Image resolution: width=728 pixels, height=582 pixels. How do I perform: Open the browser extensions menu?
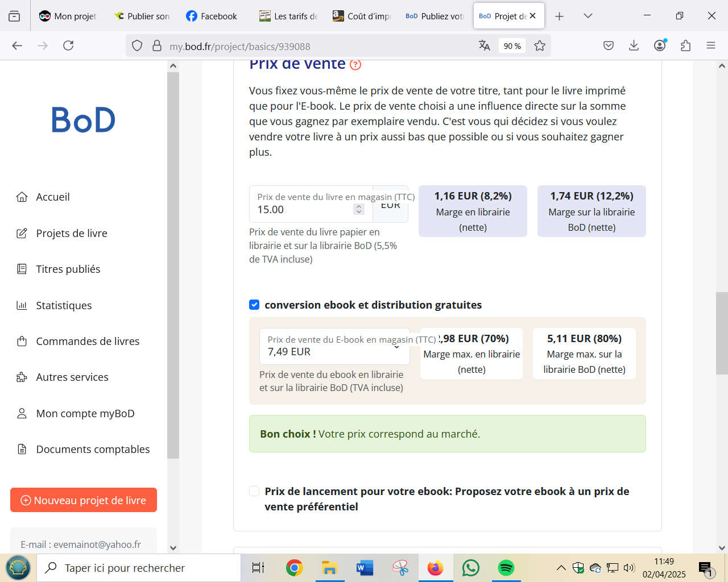[x=685, y=46]
